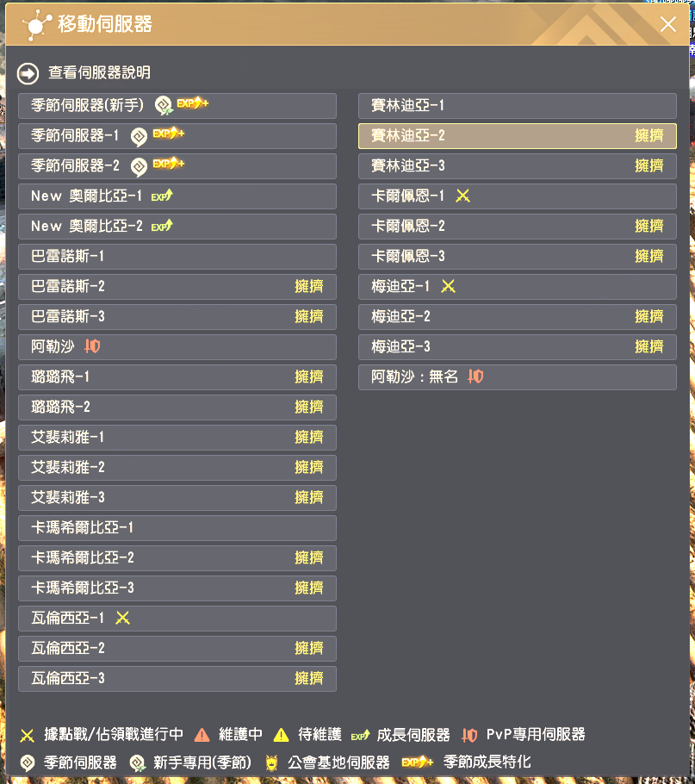Screen dimensions: 695x784
Task: Select the 卡爾佩恩-1 server
Action: pos(518,196)
